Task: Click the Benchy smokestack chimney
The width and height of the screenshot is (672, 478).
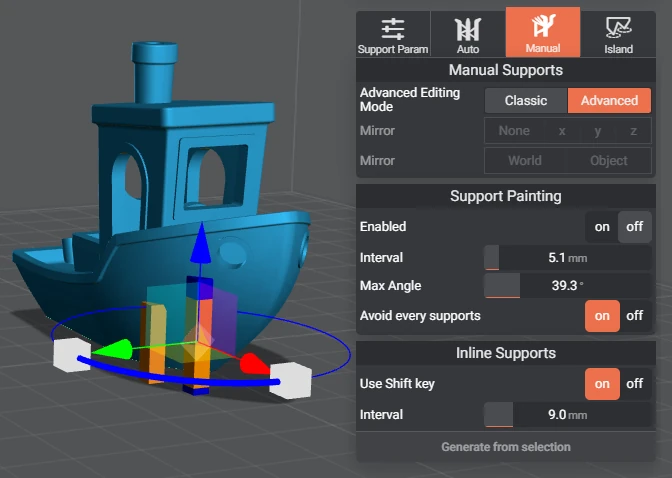Action: pyautogui.click(x=154, y=71)
